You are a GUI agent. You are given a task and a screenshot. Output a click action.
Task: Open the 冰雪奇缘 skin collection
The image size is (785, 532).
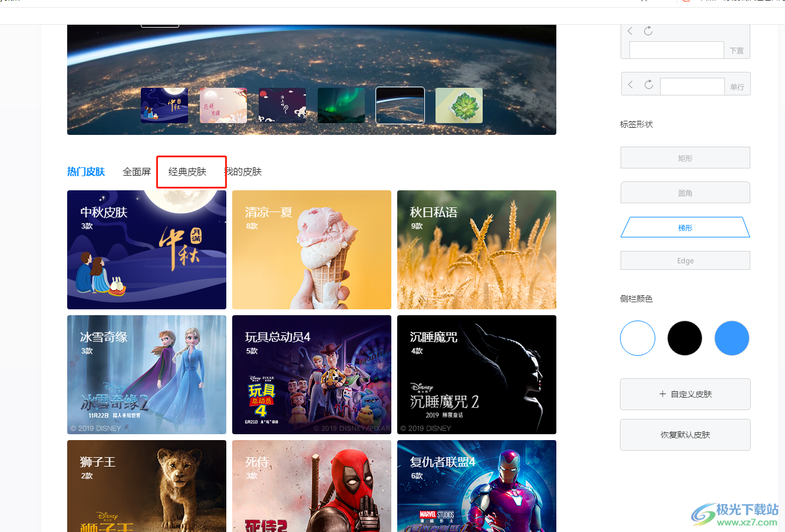[147, 375]
